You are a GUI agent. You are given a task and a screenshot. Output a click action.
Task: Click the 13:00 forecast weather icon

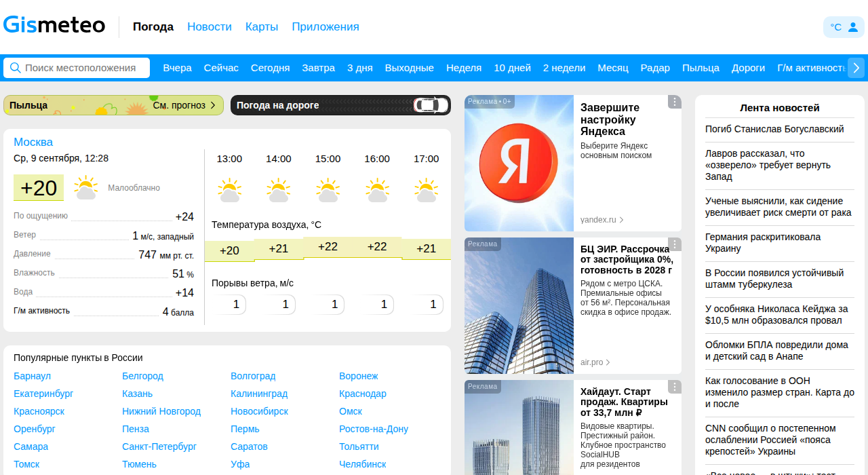click(229, 191)
